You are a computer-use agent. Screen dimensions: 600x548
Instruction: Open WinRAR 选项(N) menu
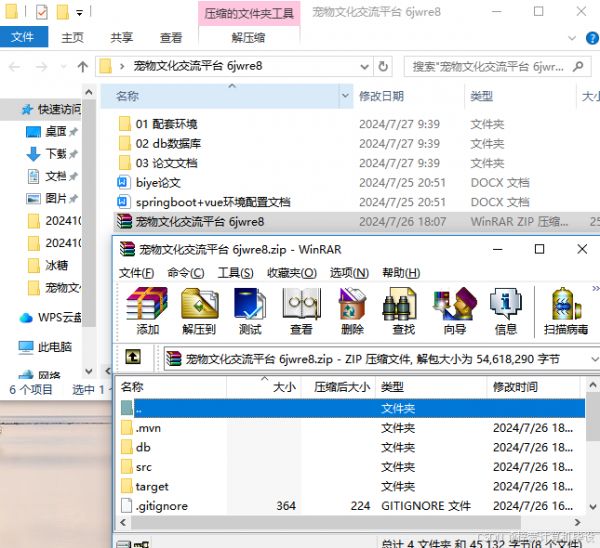(349, 273)
